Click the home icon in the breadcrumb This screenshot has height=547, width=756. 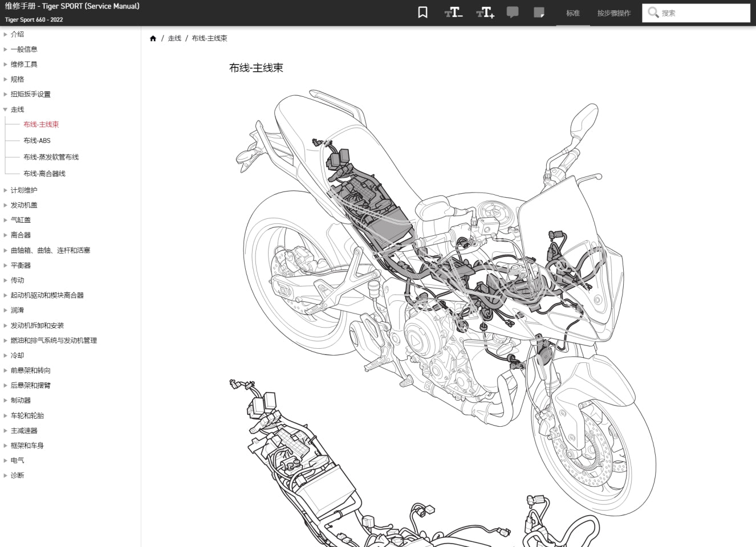coord(153,38)
